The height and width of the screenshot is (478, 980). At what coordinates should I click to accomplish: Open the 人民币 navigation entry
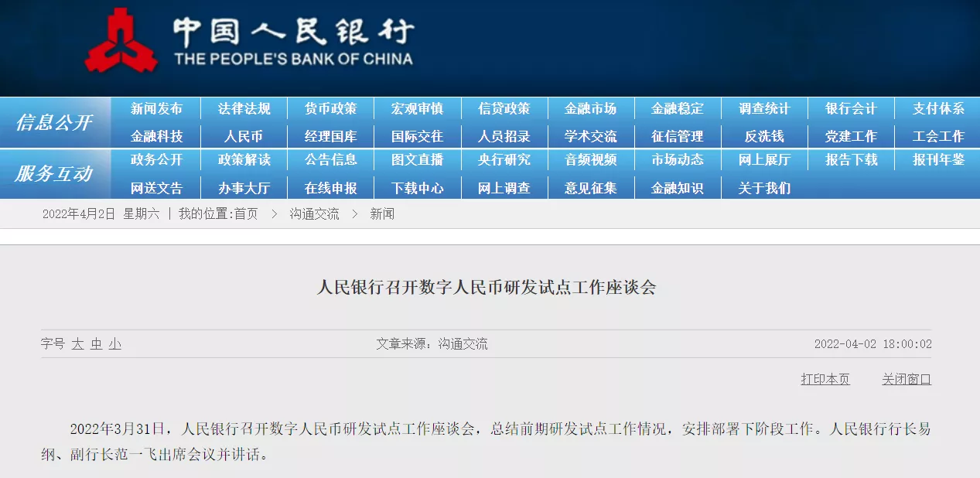coord(244,135)
